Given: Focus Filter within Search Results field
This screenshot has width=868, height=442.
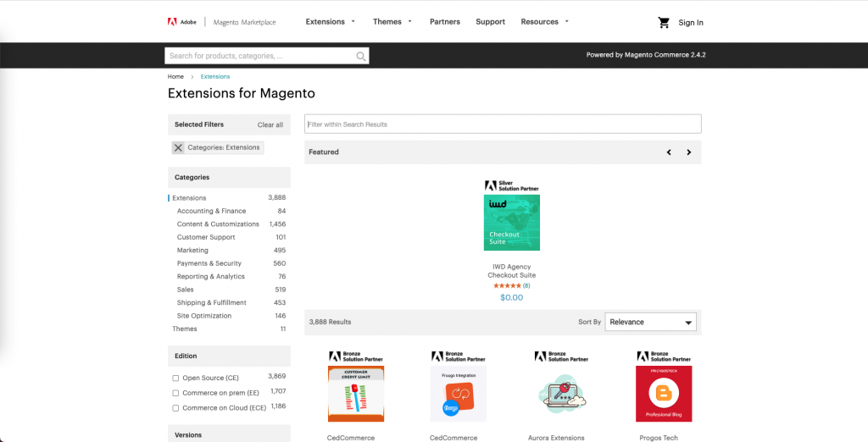Looking at the screenshot, I should pyautogui.click(x=503, y=124).
